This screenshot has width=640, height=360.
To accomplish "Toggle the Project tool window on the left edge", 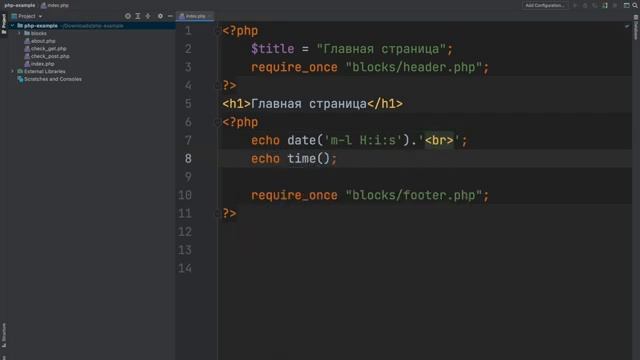I will (4, 24).
